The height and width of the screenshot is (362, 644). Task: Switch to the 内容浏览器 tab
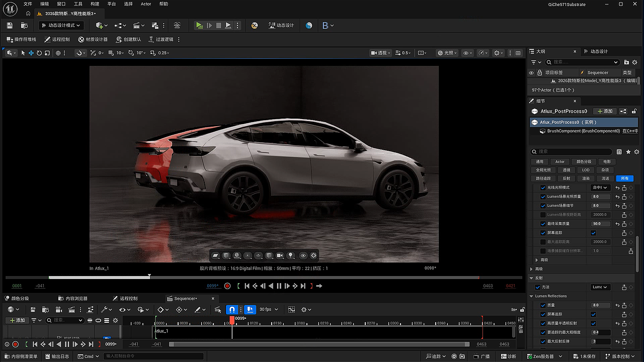pos(72,298)
